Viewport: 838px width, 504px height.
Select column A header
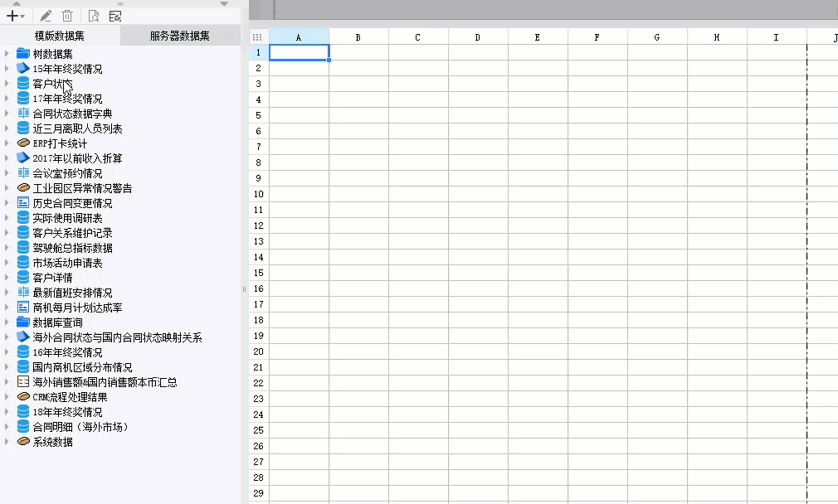tap(299, 36)
